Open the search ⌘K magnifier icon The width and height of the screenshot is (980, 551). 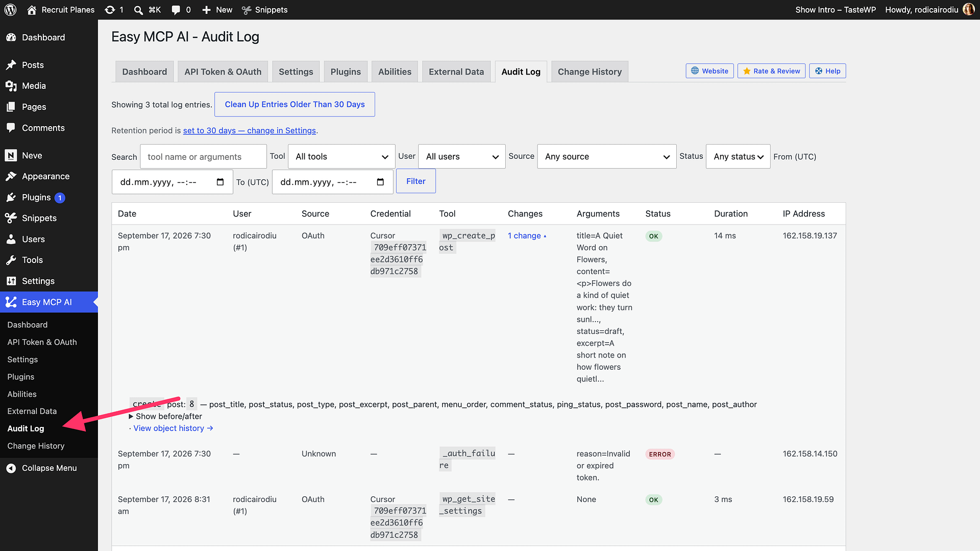coord(138,10)
